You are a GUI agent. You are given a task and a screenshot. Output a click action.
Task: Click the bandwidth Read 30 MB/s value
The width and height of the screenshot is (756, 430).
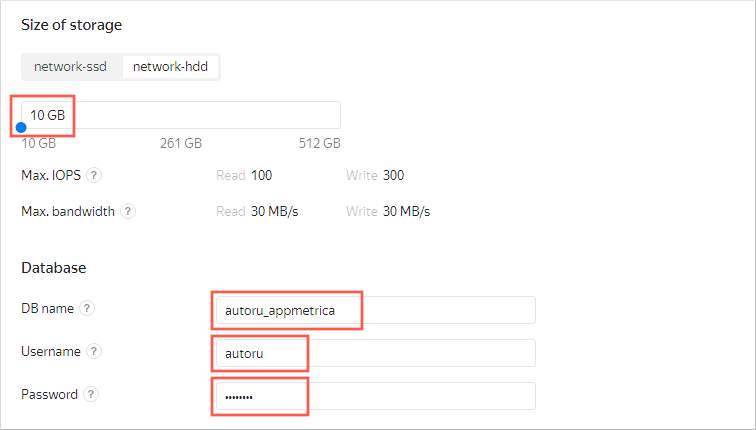click(275, 212)
